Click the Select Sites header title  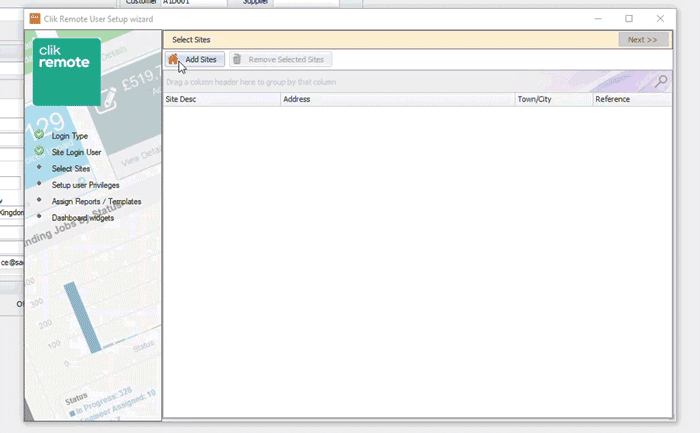[191, 40]
